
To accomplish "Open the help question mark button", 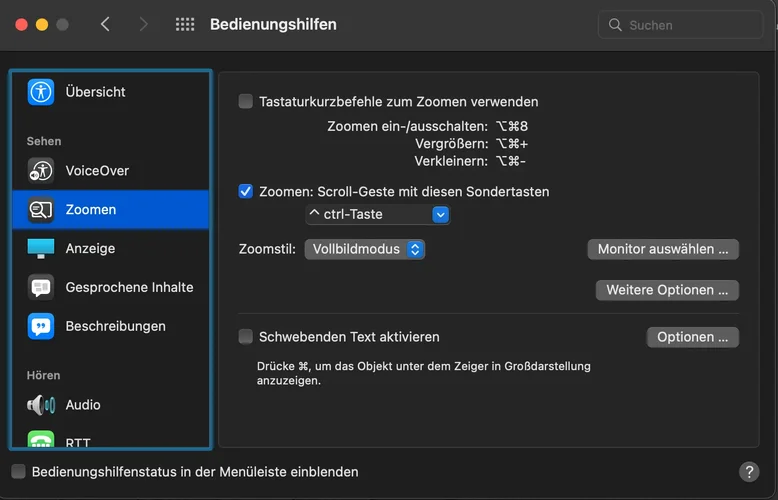I will [749, 472].
